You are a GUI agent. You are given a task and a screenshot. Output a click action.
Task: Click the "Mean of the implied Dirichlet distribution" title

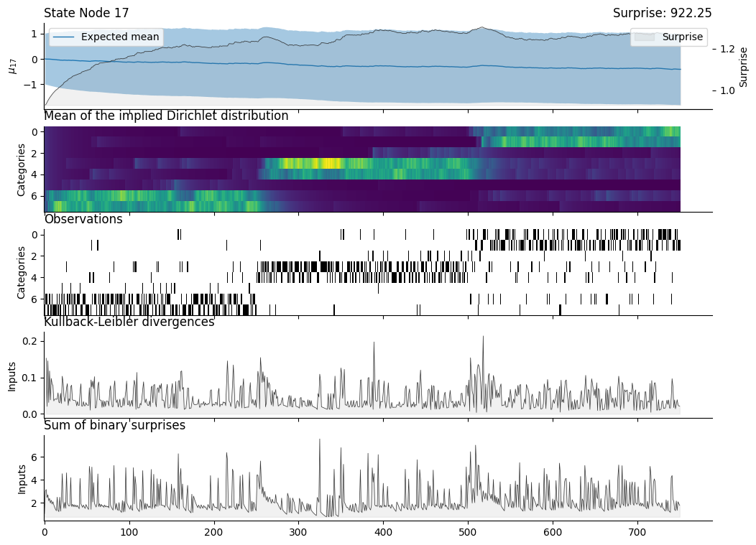click(x=166, y=116)
